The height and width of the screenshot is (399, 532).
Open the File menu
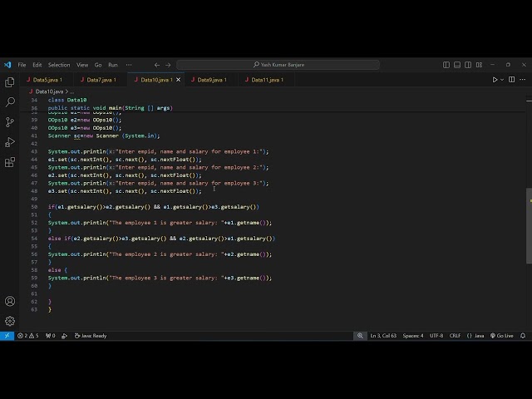pos(22,65)
